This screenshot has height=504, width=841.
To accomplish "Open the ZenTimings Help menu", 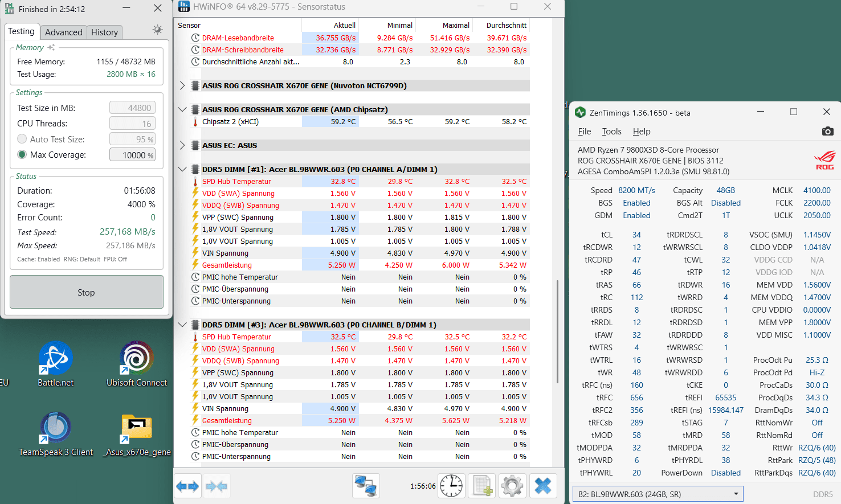I will [642, 132].
